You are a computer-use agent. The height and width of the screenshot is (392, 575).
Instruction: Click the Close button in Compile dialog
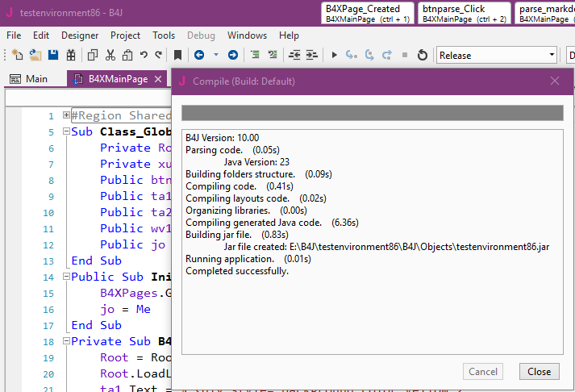pos(539,372)
